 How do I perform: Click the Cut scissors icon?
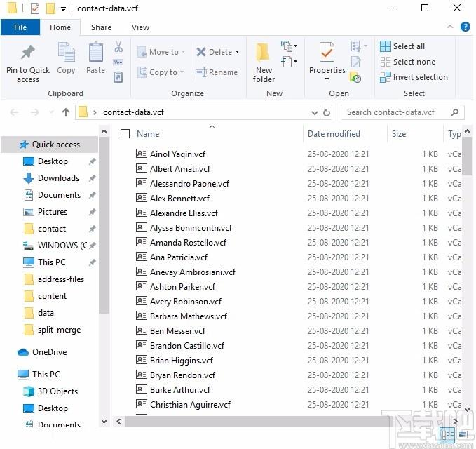coord(118,47)
